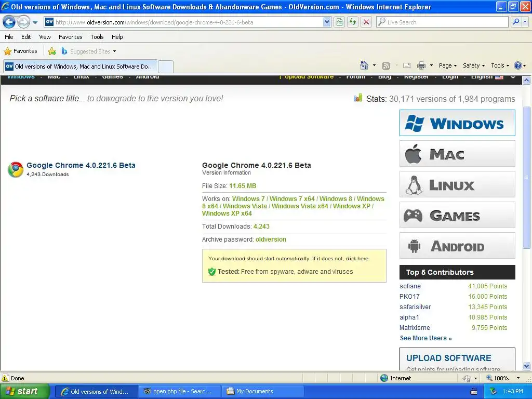The width and height of the screenshot is (532, 399).
Task: Click the Stop loading X icon
Action: 366,22
